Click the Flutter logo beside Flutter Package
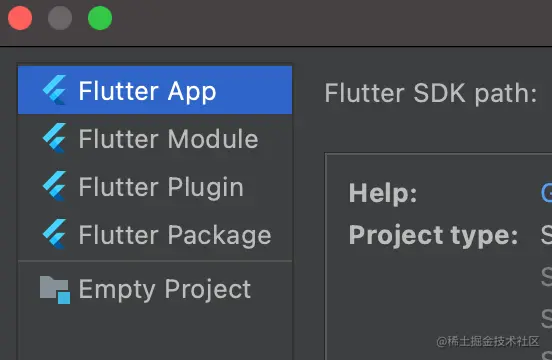Screen dimensions: 552x360 click(54, 234)
